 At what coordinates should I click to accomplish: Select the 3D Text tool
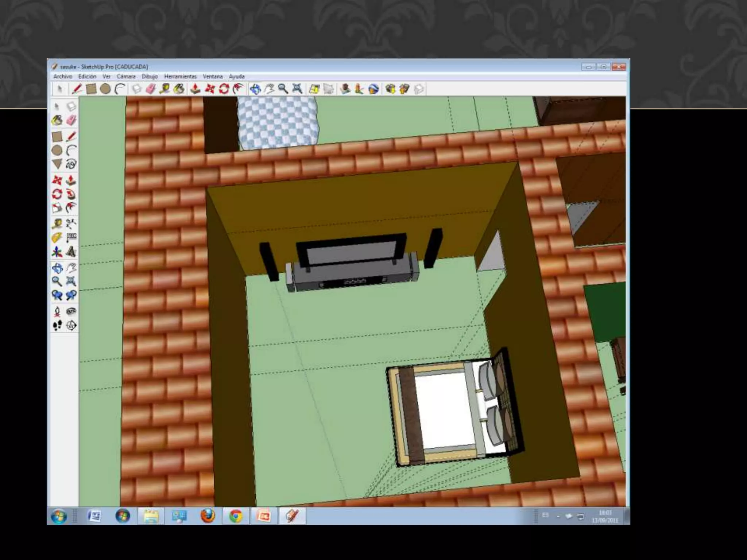click(71, 252)
